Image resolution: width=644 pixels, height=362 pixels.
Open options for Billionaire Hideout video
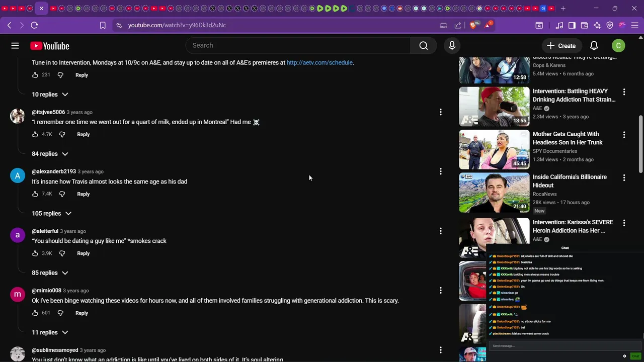point(624,177)
